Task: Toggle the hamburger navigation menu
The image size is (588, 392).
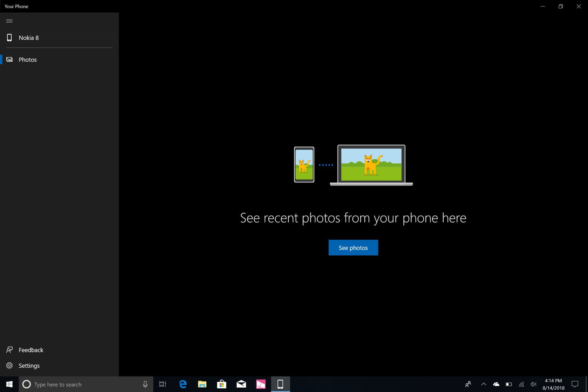Action: [x=10, y=21]
